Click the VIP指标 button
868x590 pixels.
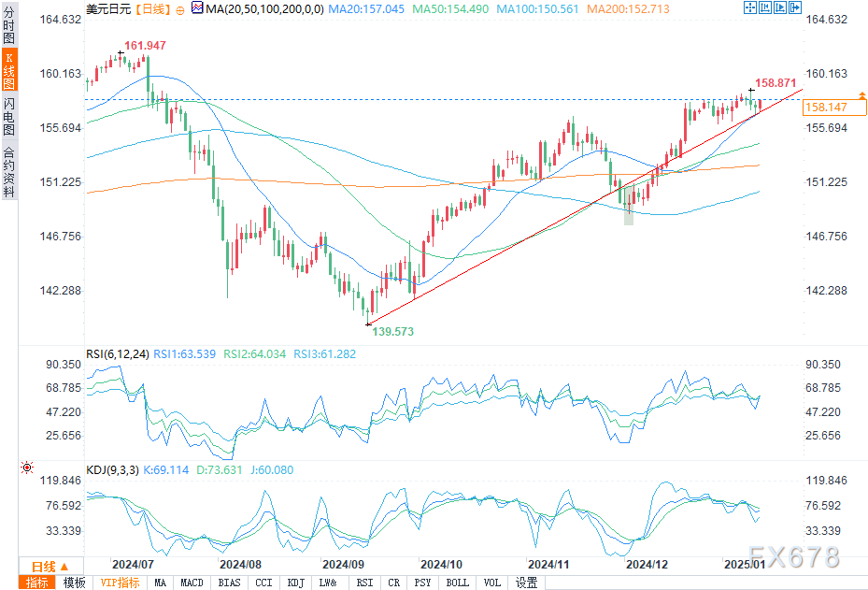coord(120,583)
